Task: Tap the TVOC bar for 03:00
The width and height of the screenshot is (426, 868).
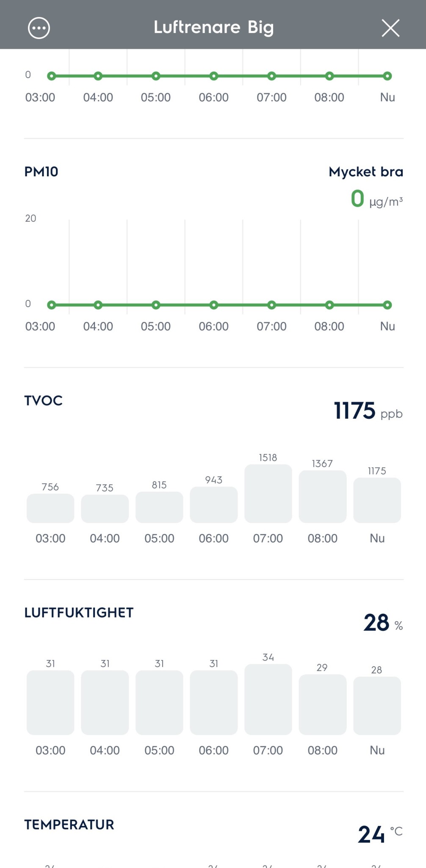Action: tap(50, 508)
